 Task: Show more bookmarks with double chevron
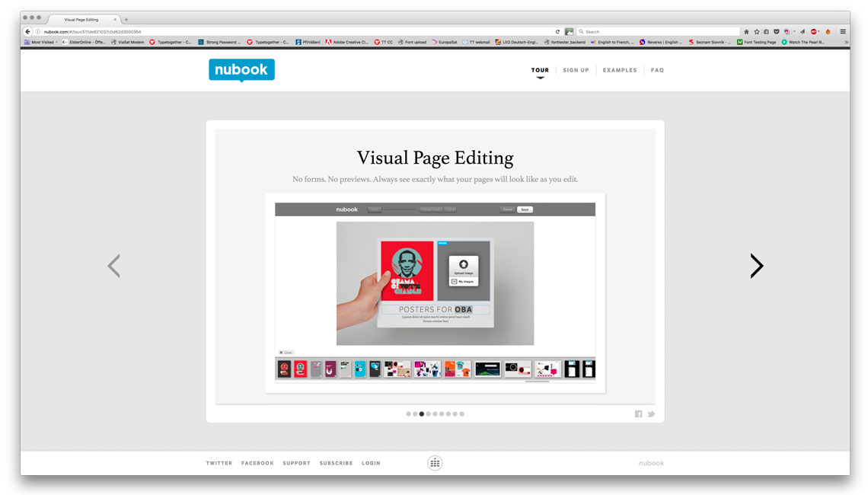pos(847,42)
